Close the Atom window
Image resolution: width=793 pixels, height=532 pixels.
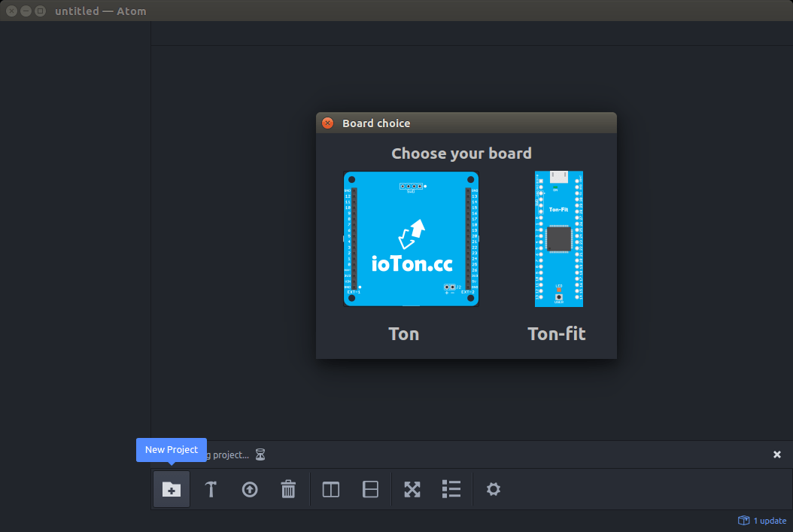(12, 11)
